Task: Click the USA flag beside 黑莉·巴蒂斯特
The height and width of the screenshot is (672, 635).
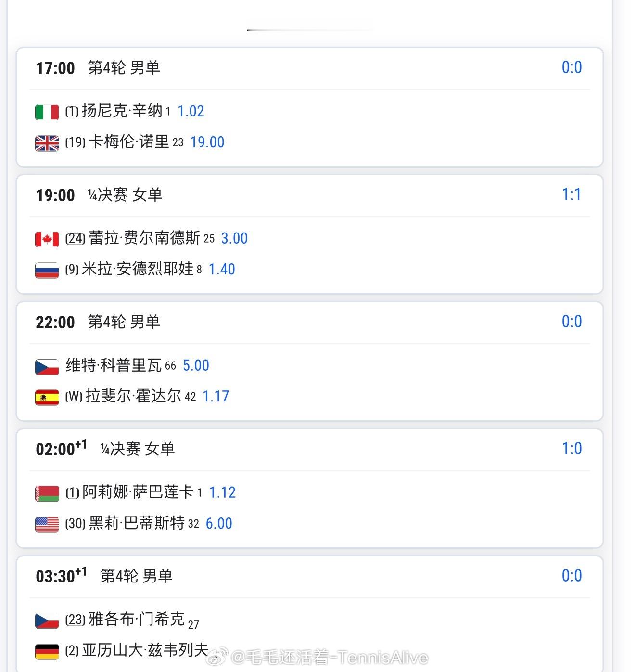Action: (47, 524)
